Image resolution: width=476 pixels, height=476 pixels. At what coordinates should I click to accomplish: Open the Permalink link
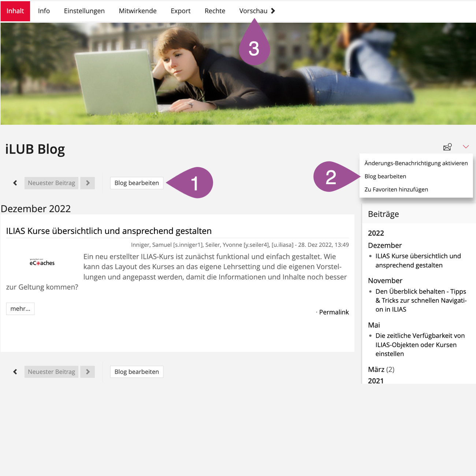click(334, 312)
